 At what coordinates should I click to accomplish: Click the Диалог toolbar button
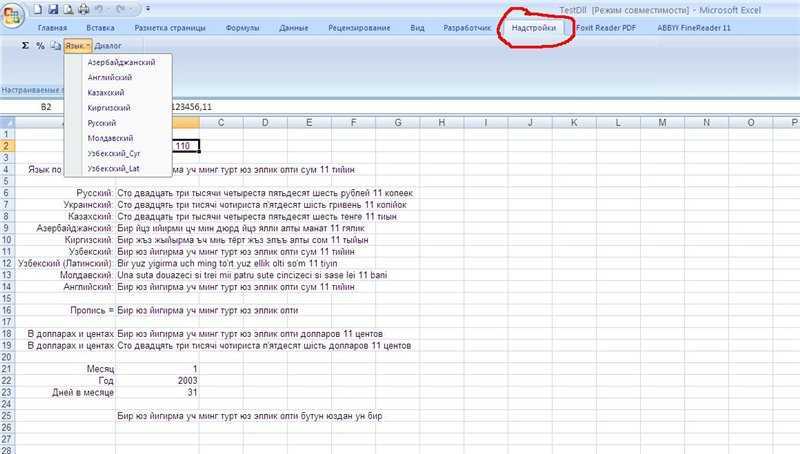pos(108,45)
